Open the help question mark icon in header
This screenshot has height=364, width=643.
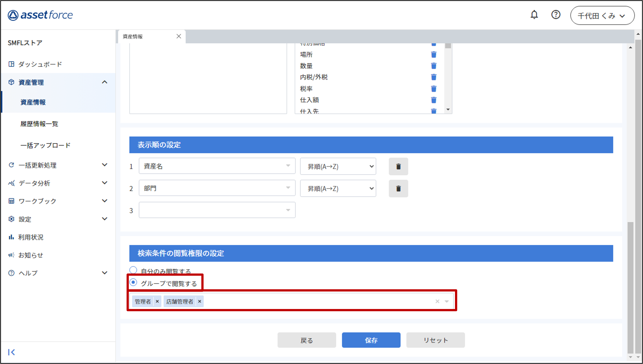(x=555, y=15)
